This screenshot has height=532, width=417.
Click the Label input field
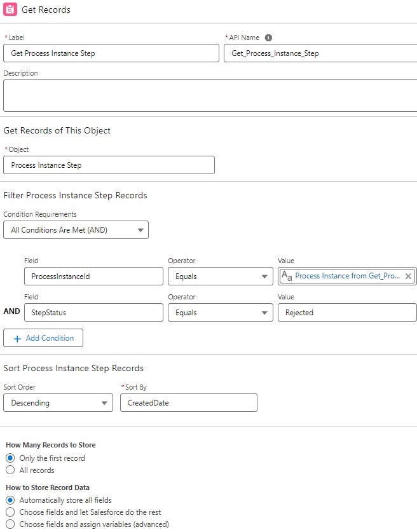tap(111, 53)
